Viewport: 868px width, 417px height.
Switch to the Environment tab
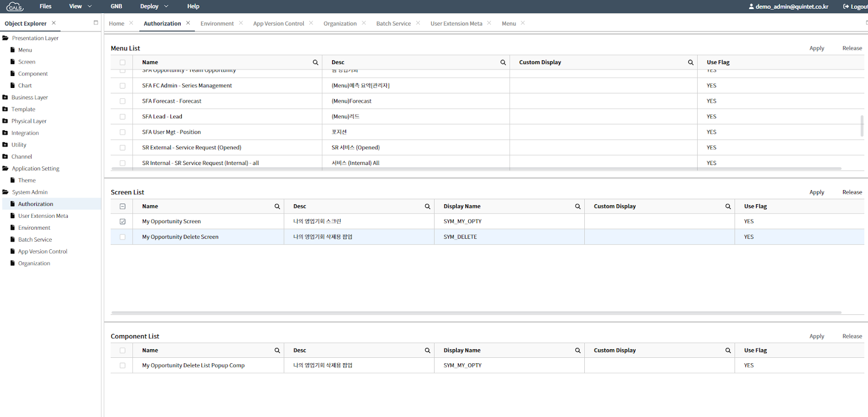[x=217, y=23]
